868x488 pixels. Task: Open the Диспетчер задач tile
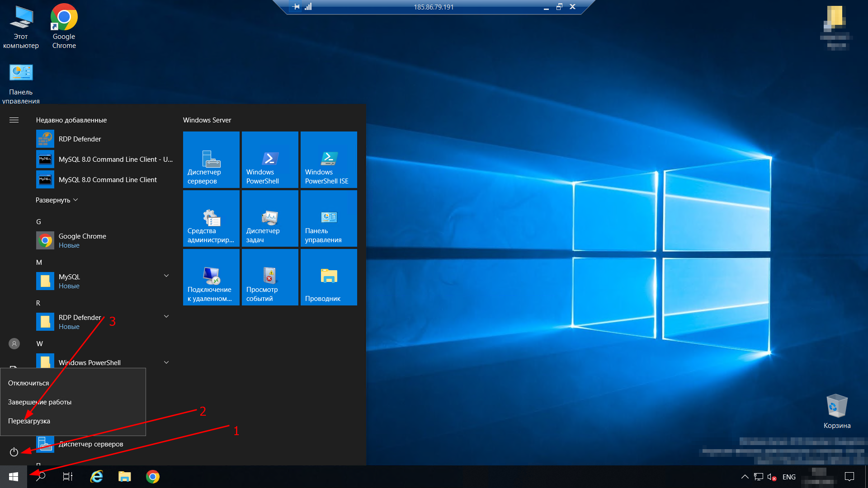[270, 218]
